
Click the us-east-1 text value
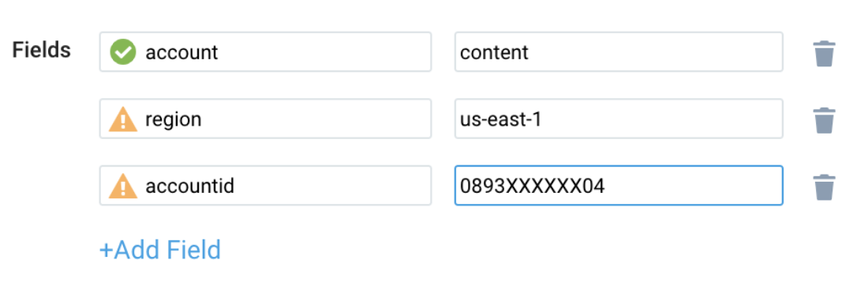[500, 119]
